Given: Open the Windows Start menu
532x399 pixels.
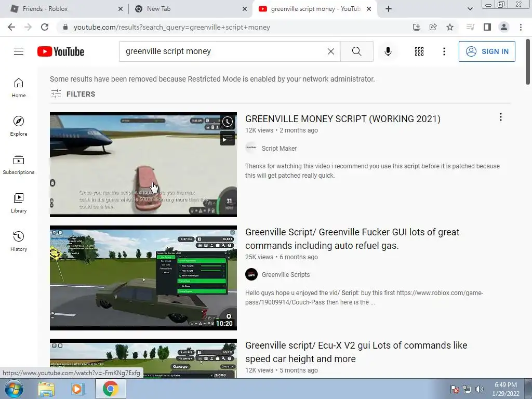Looking at the screenshot, I should pyautogui.click(x=14, y=389).
